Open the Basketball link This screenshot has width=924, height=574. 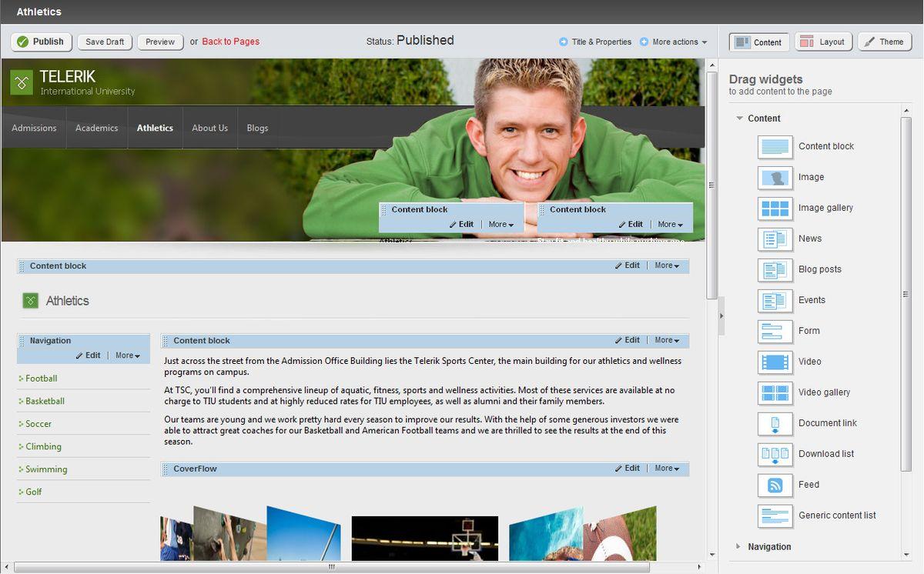point(45,401)
